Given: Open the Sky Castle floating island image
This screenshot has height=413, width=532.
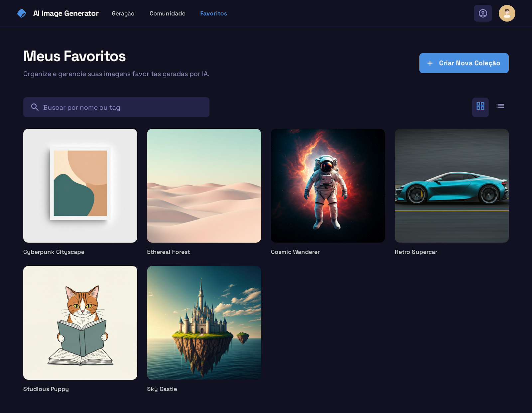Looking at the screenshot, I should (204, 323).
